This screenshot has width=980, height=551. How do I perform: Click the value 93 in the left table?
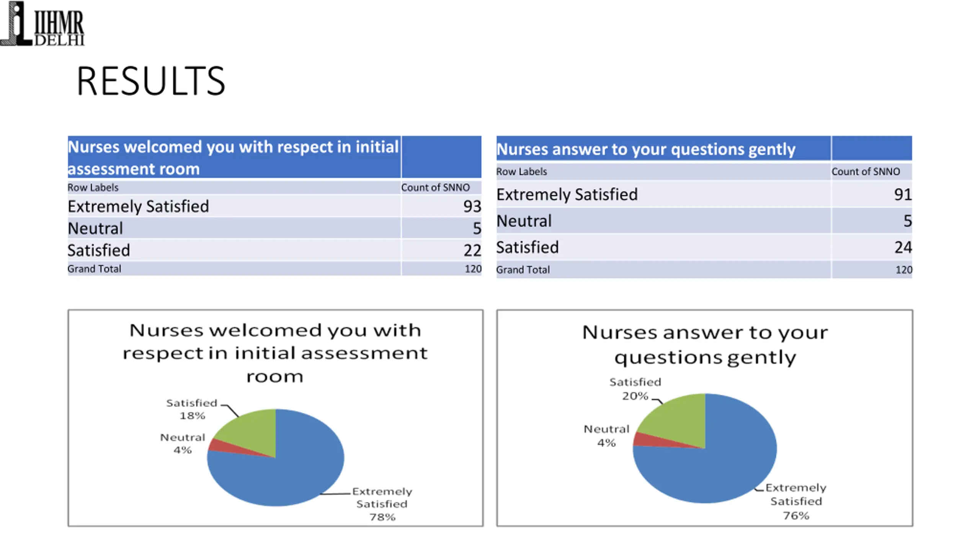click(472, 206)
